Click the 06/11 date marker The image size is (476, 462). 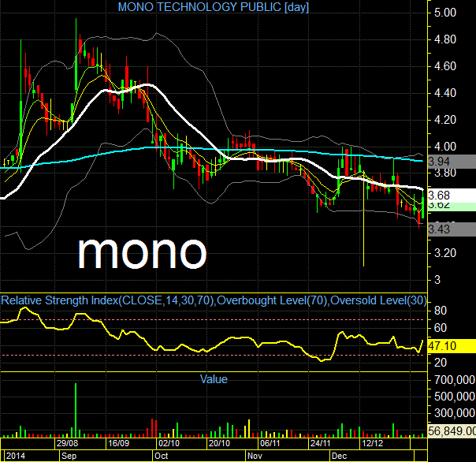pos(270,443)
